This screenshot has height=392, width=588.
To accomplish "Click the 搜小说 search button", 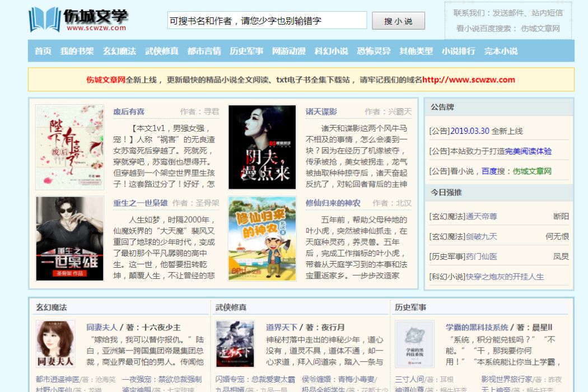I will (x=398, y=21).
